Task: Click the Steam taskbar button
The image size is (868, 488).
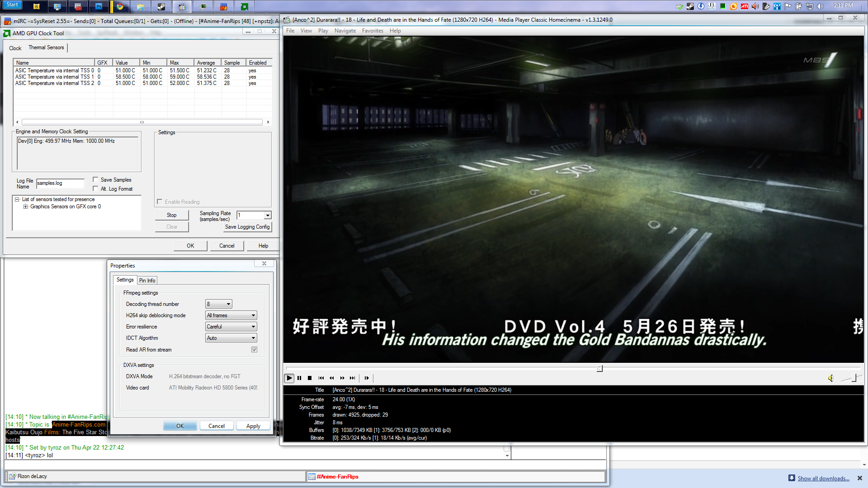Action: 161,6
